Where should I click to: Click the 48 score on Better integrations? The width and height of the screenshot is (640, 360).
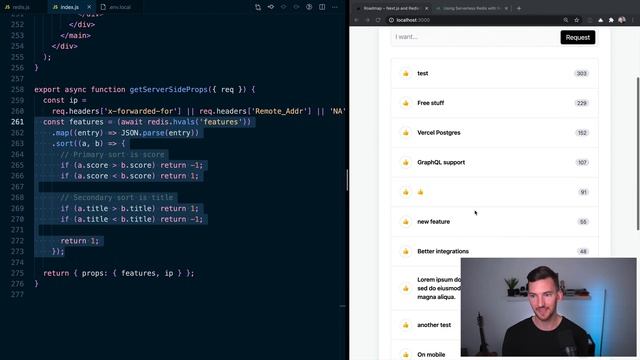coord(583,251)
